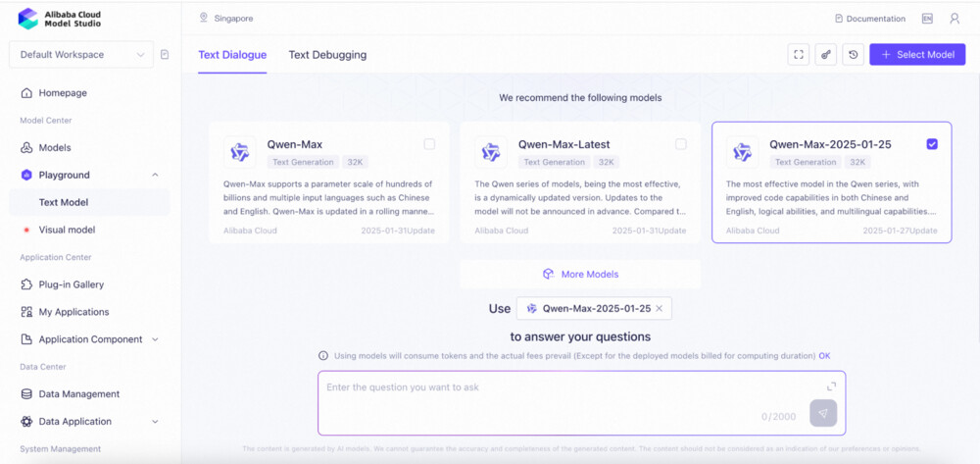980x464 pixels.
Task: Switch to the Text Debugging tab
Action: (327, 55)
